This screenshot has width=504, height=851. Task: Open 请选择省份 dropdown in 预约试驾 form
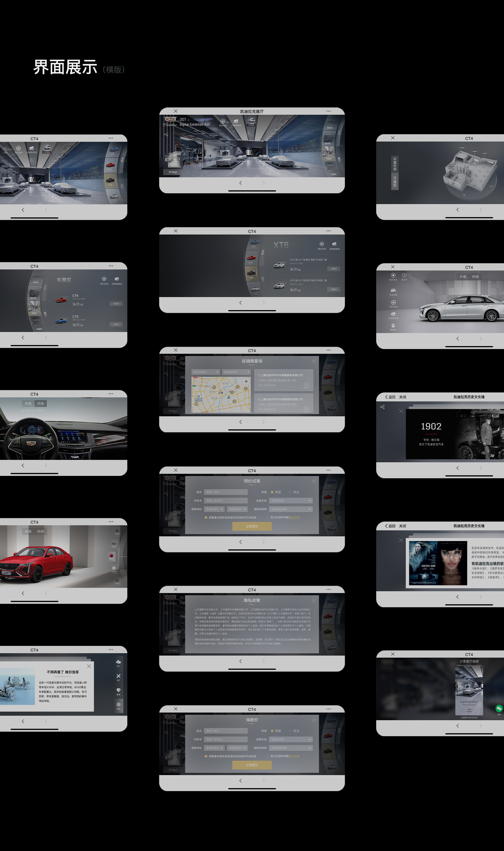tap(214, 509)
